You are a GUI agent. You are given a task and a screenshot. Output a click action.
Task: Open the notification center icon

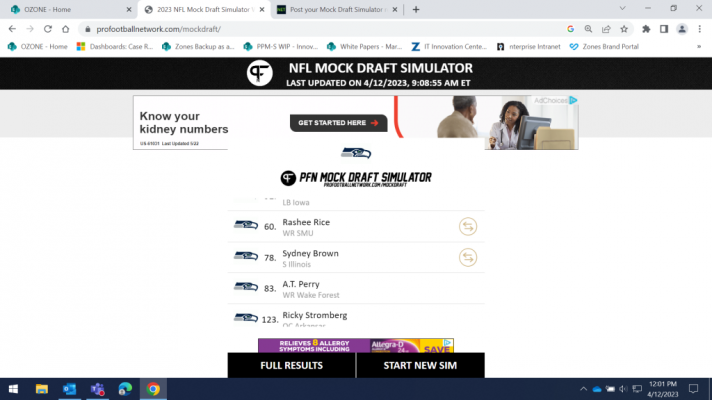(x=693, y=389)
